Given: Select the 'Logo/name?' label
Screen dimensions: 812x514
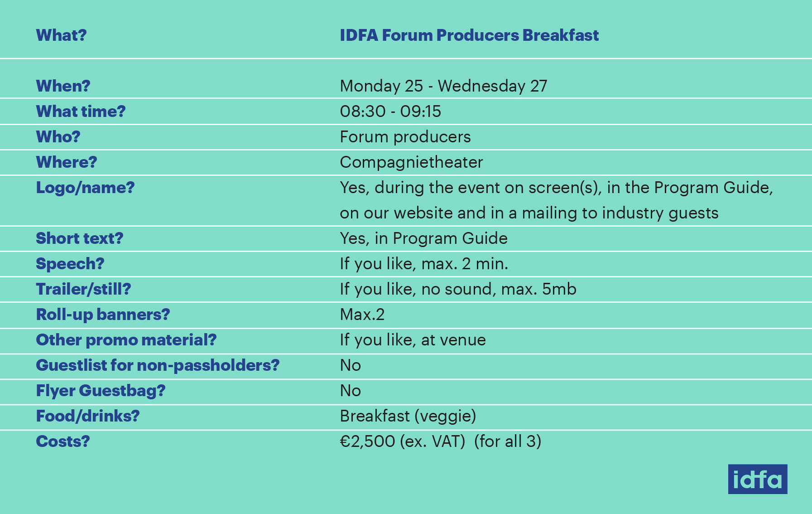Looking at the screenshot, I should click(x=85, y=188).
